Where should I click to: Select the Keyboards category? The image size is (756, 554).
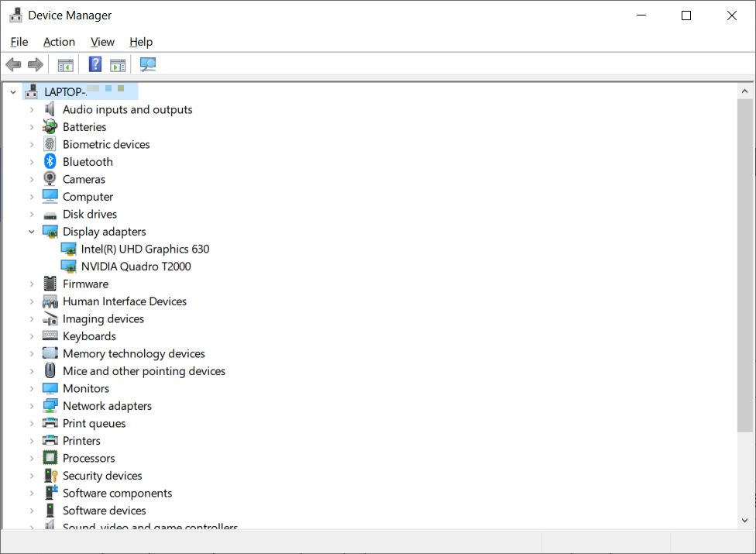88,335
